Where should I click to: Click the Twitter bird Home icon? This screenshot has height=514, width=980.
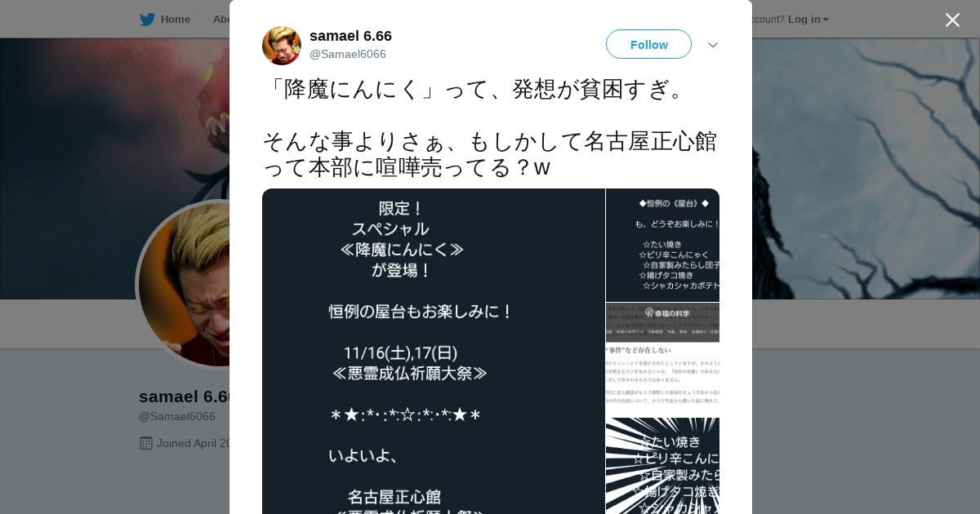click(147, 20)
